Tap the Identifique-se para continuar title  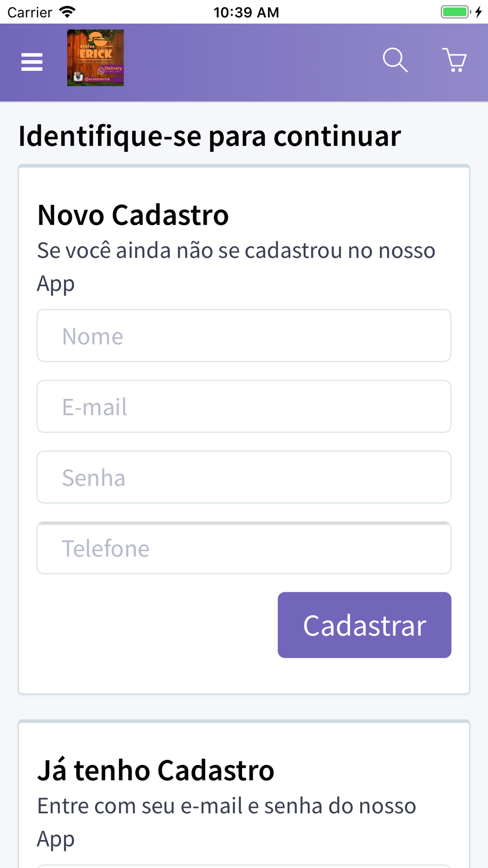pyautogui.click(x=210, y=136)
